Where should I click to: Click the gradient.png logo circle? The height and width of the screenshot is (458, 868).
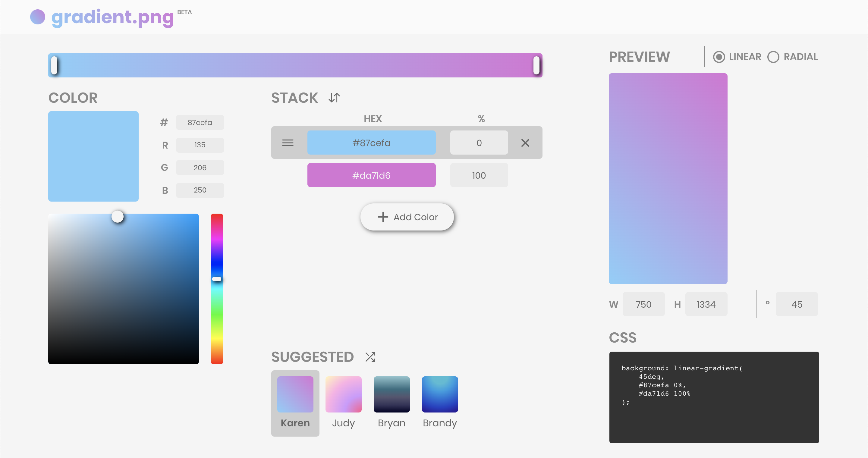(37, 17)
